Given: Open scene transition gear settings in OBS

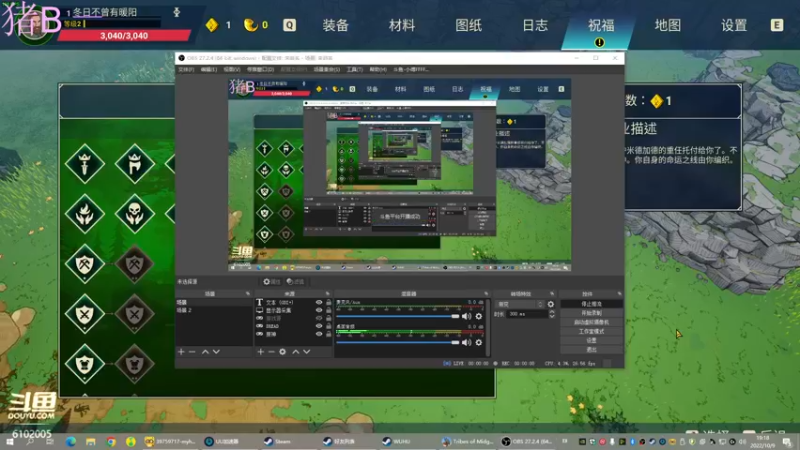Looking at the screenshot, I should pyautogui.click(x=551, y=304).
